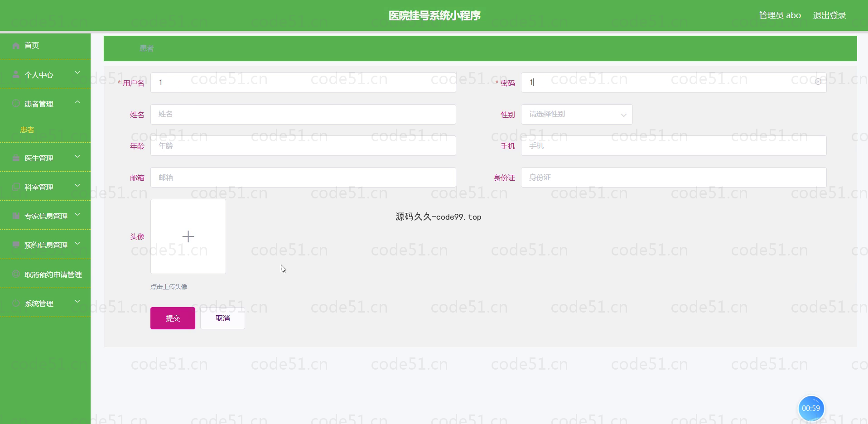Click the icon beside 取消预约申请管理
The image size is (868, 424).
16,274
